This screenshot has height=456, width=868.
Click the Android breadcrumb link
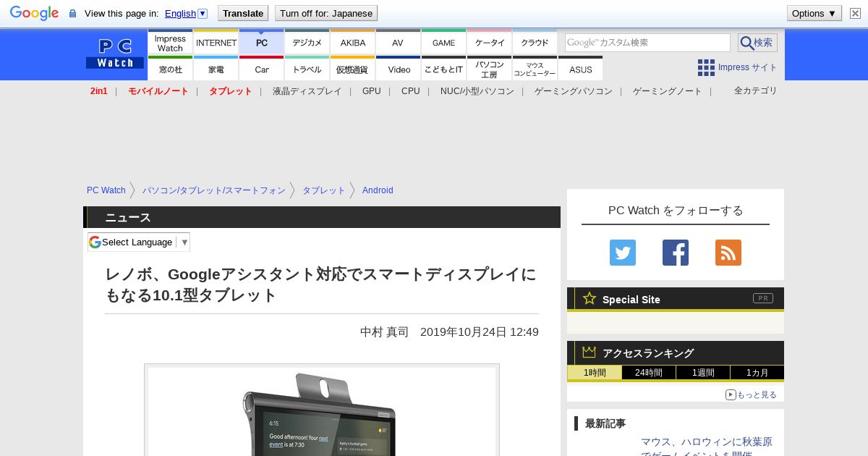point(378,190)
